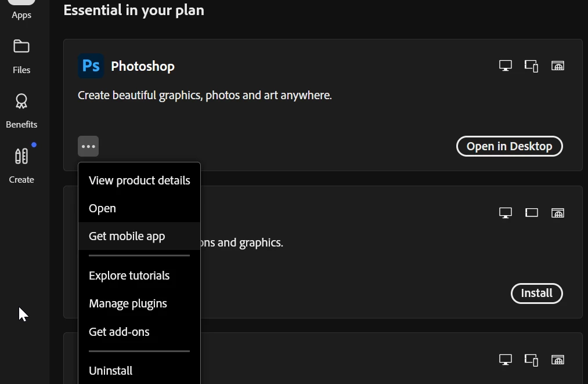This screenshot has height=384, width=588.
Task: Open the Files section in sidebar
Action: 21,56
